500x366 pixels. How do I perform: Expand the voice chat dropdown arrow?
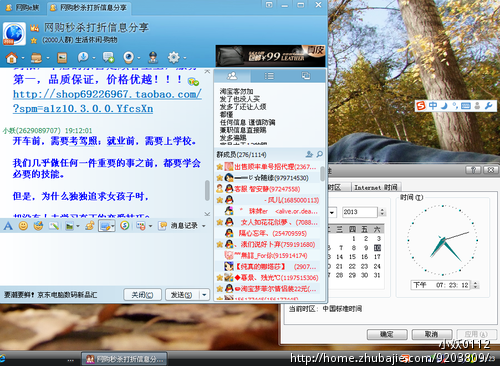click(x=94, y=58)
